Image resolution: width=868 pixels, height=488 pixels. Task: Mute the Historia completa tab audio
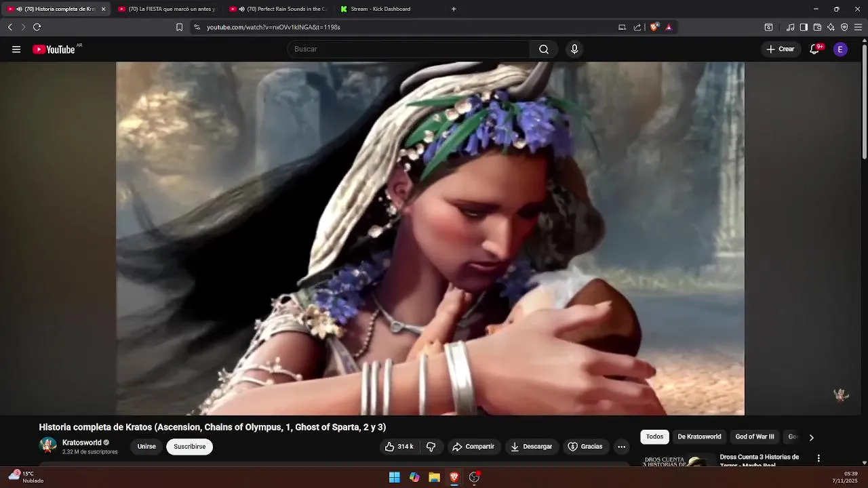tap(19, 9)
